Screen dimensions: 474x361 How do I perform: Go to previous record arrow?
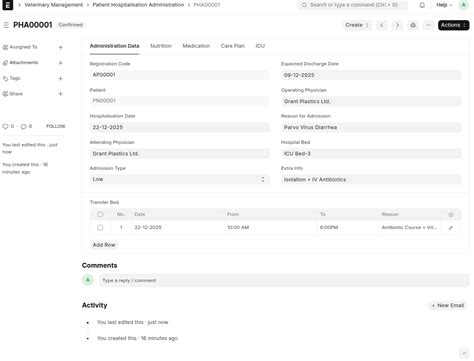[x=382, y=25]
